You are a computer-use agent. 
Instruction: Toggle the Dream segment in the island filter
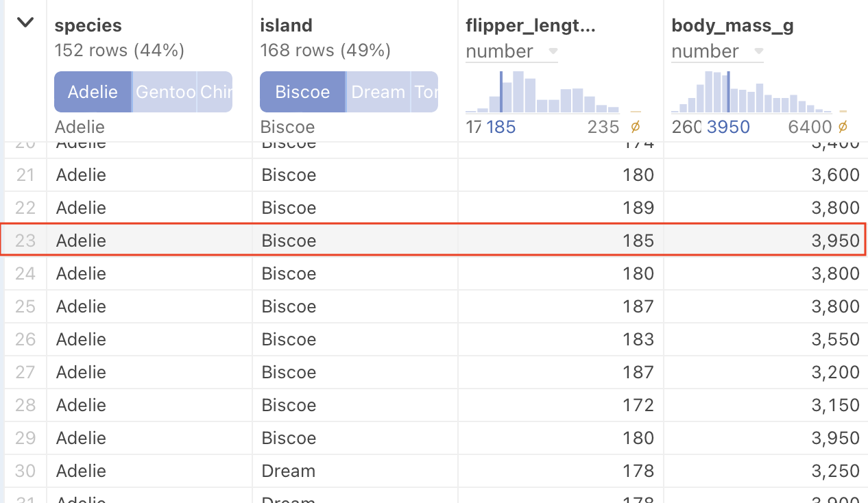[378, 91]
